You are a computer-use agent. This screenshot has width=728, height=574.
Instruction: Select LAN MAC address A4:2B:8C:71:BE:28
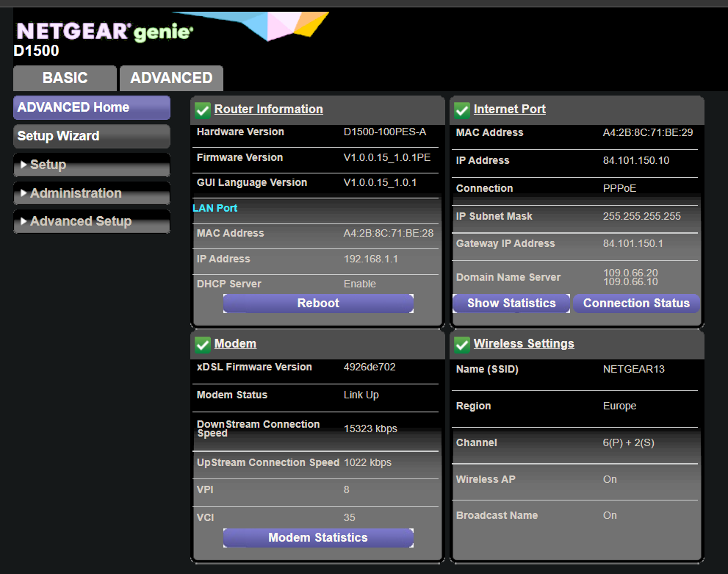(389, 233)
